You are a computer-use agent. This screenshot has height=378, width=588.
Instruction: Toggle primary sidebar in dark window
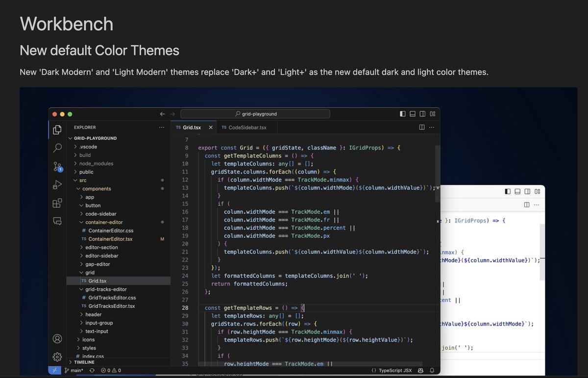click(403, 114)
